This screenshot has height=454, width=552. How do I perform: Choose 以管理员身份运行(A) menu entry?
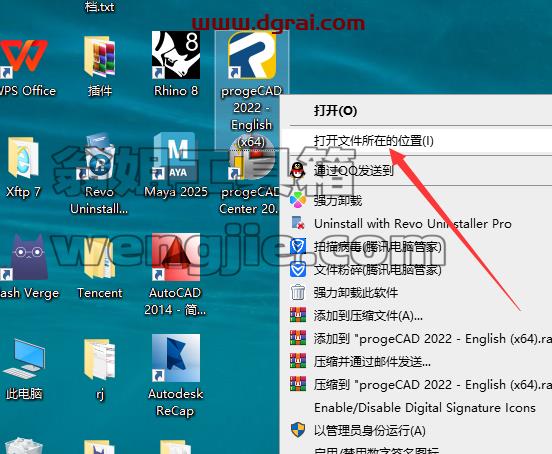[416, 431]
